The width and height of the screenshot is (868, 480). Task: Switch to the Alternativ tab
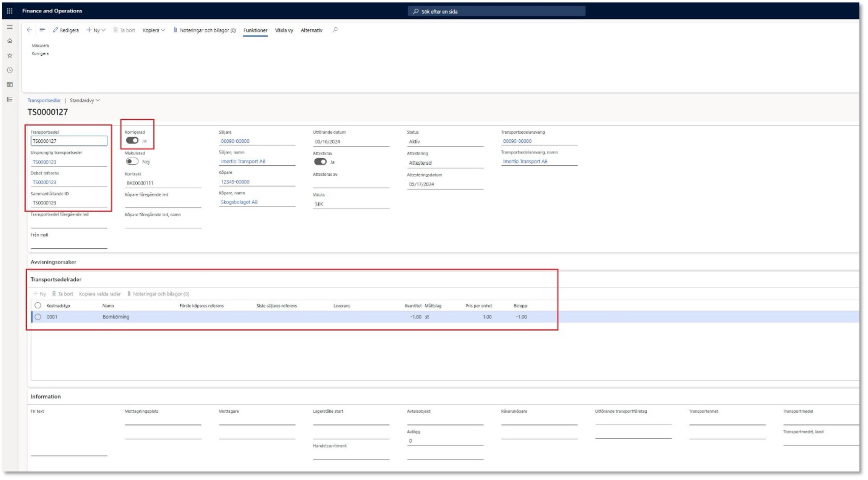coord(311,30)
